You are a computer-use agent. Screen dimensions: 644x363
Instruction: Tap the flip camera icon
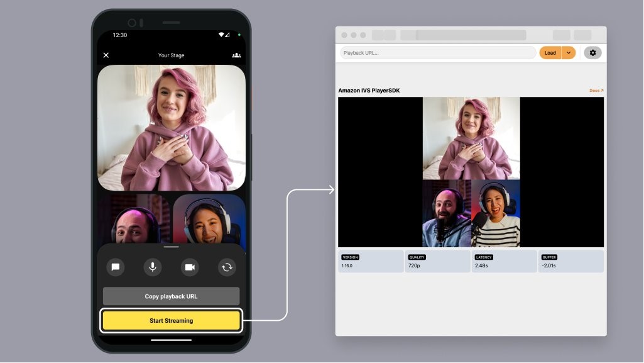227,267
